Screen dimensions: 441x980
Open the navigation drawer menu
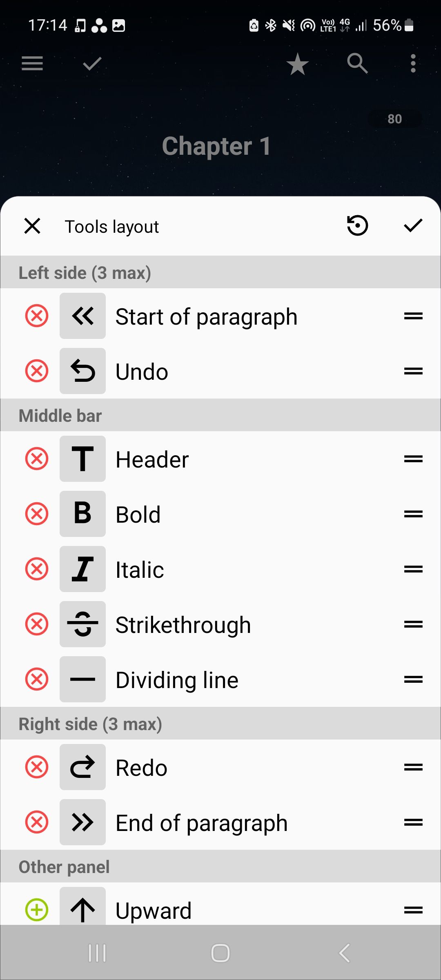pos(32,64)
